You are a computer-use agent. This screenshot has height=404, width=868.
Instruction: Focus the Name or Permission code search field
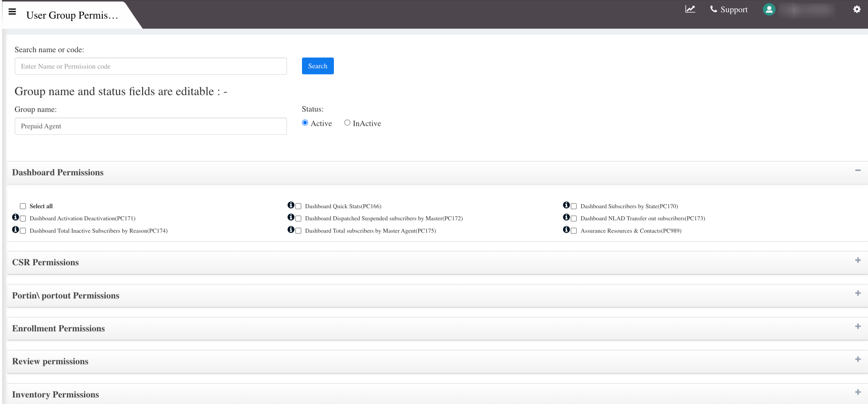tap(150, 66)
